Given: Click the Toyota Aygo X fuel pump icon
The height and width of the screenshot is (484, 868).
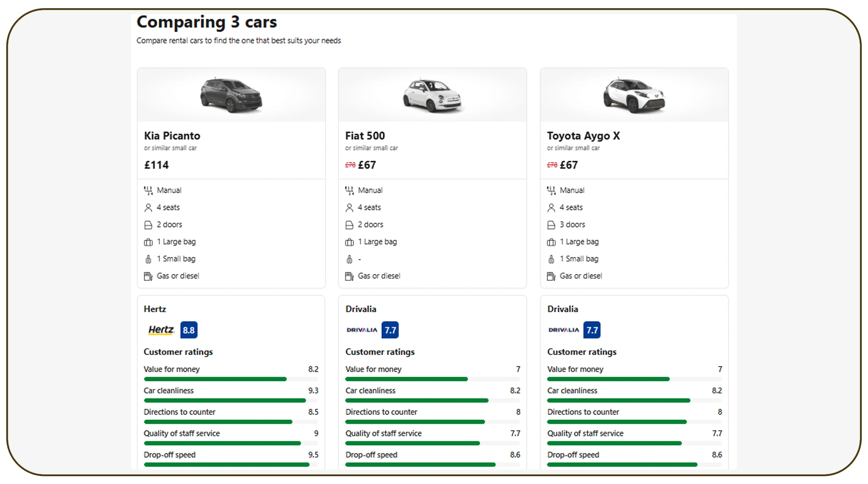Looking at the screenshot, I should point(551,276).
